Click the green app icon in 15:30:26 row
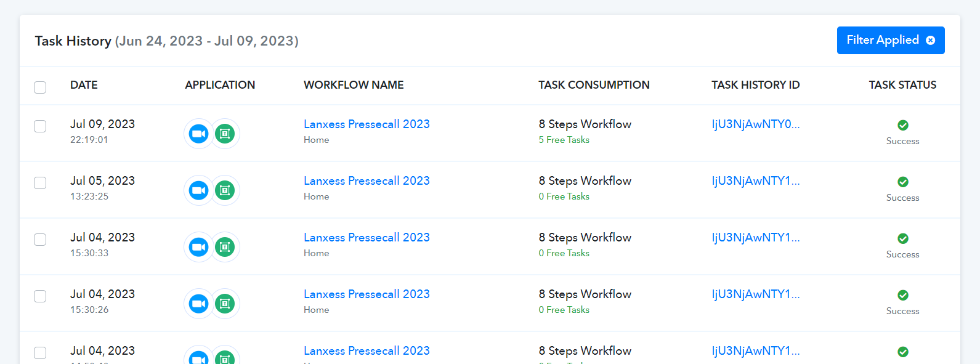This screenshot has height=364, width=980. [x=225, y=304]
